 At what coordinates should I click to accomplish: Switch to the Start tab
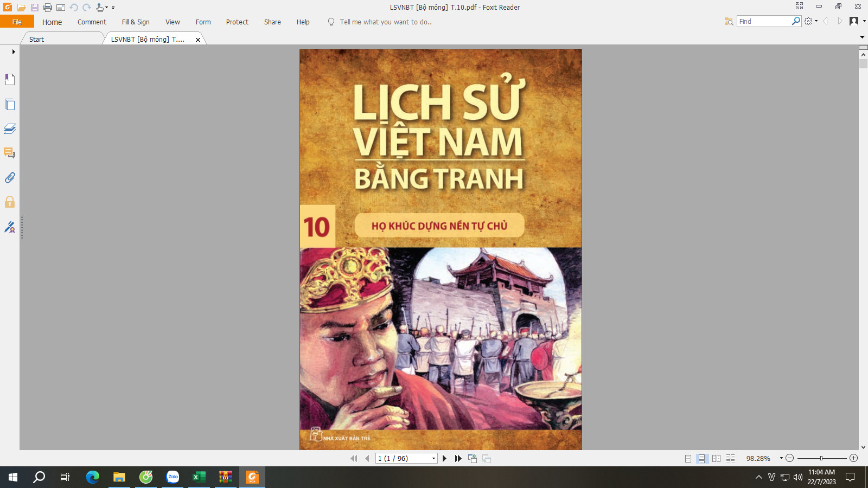(37, 39)
